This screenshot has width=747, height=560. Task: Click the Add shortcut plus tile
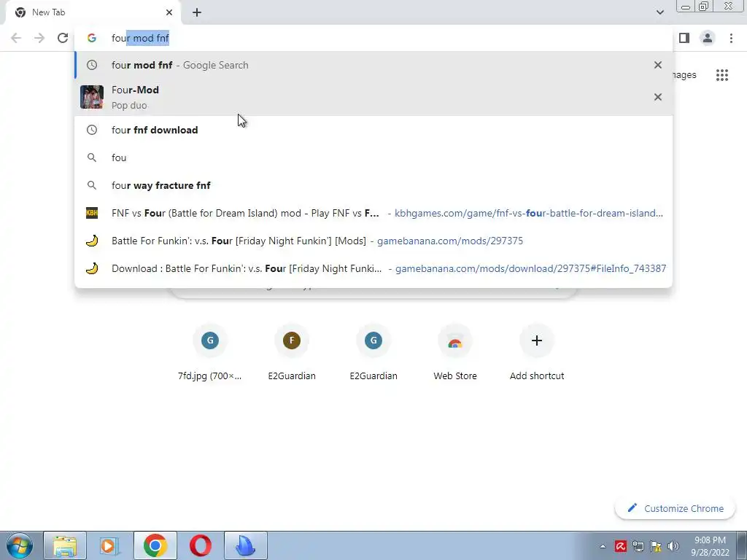pos(537,352)
